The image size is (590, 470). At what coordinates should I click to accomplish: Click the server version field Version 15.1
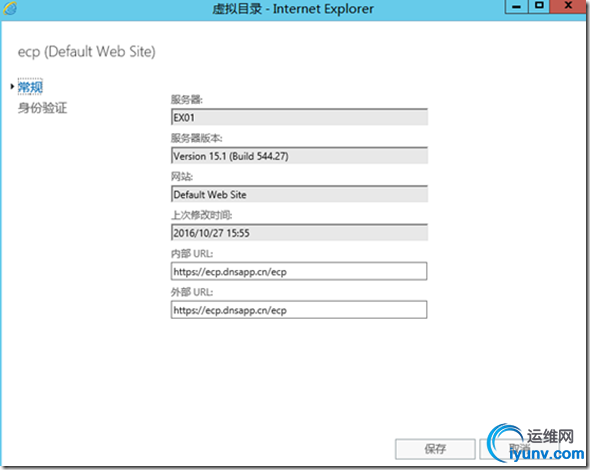coord(299,156)
